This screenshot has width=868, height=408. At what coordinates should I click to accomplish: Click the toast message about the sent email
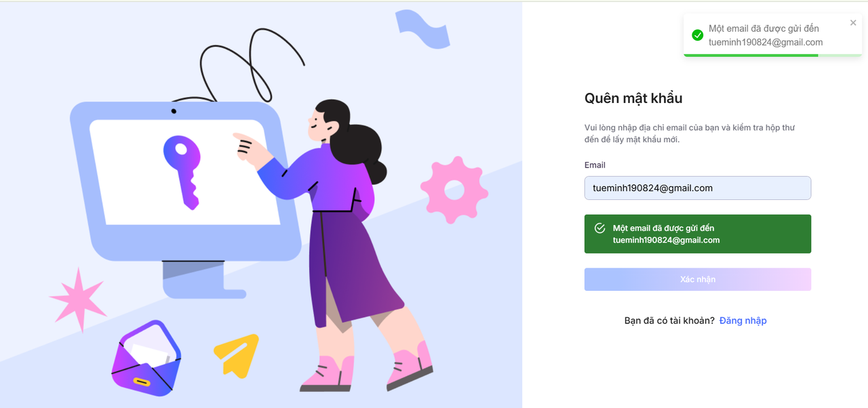tap(766, 35)
